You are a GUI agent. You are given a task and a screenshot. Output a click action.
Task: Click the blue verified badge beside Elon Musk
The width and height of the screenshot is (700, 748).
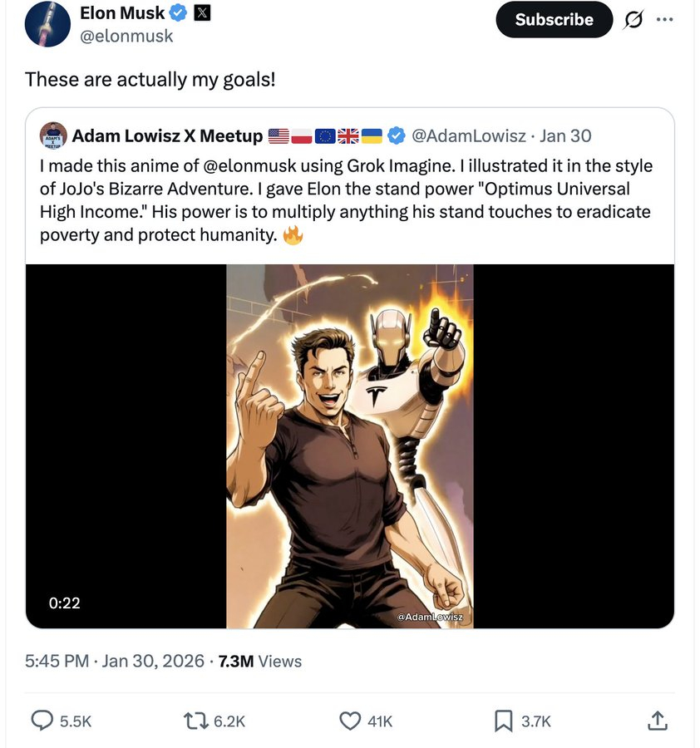pyautogui.click(x=179, y=13)
